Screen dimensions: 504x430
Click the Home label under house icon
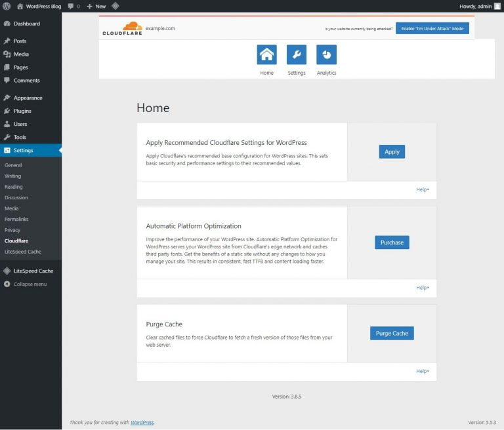267,73
